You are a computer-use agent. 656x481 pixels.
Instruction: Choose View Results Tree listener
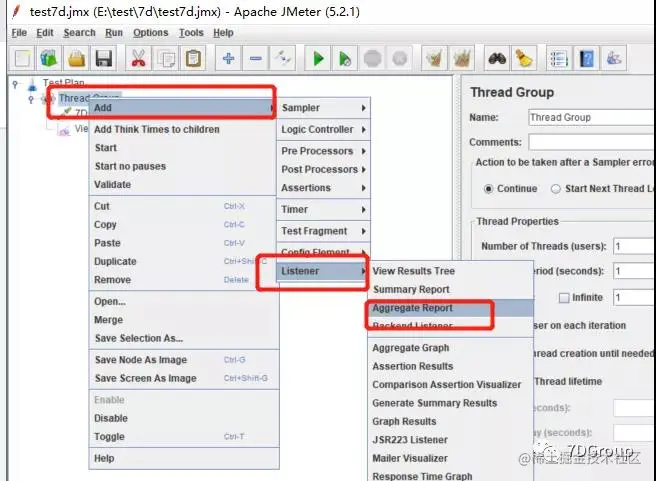pyautogui.click(x=451, y=271)
